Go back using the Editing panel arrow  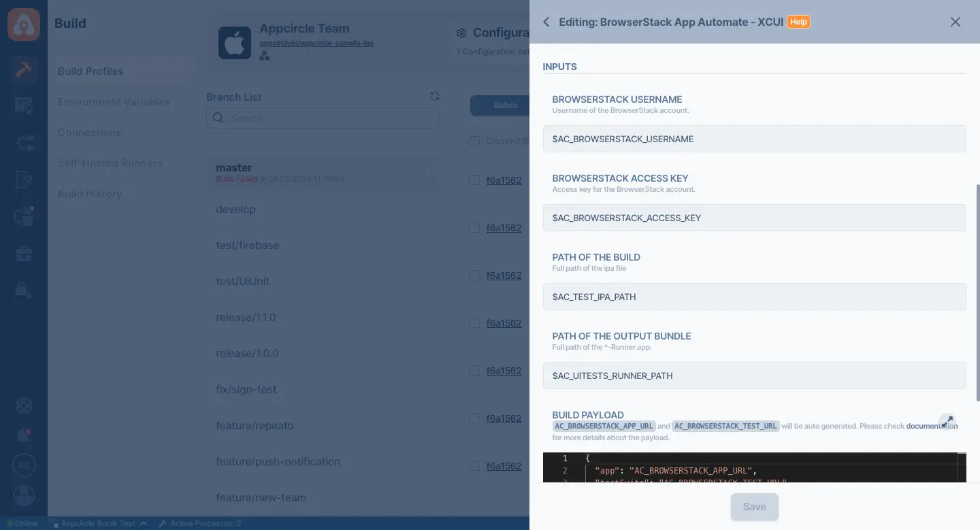coord(546,22)
